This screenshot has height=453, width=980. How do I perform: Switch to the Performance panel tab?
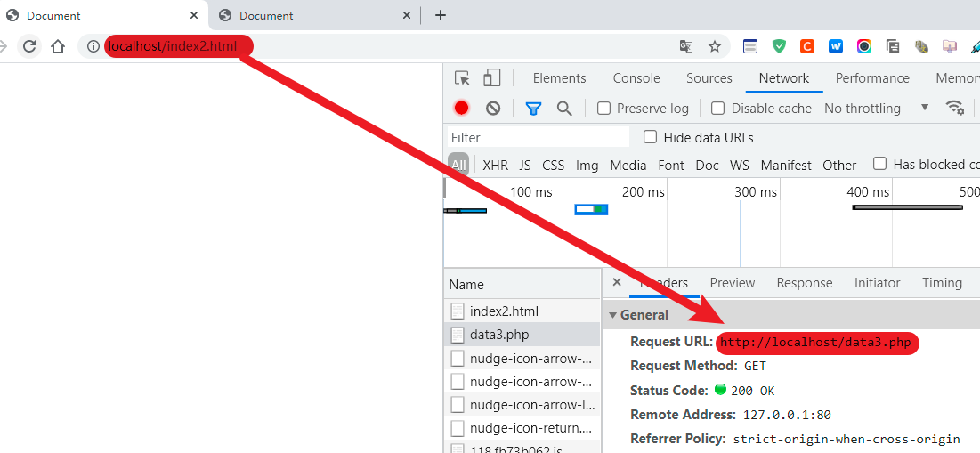872,78
